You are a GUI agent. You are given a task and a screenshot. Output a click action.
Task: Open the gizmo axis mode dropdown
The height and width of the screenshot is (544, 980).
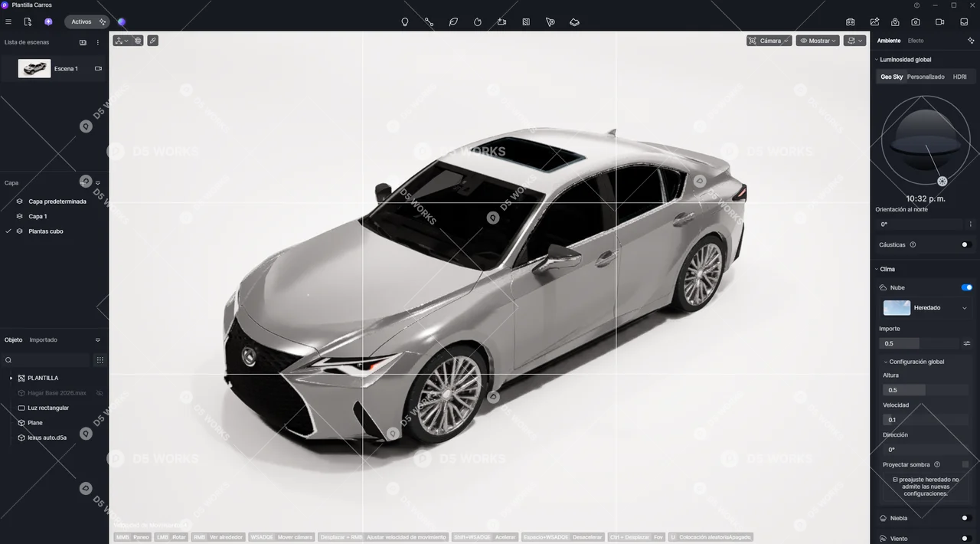(121, 40)
